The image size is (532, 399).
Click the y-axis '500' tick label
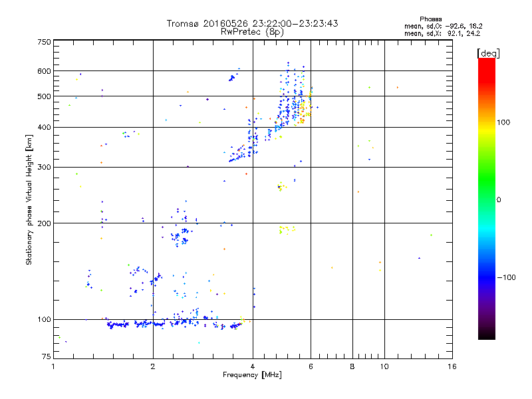pos(44,96)
